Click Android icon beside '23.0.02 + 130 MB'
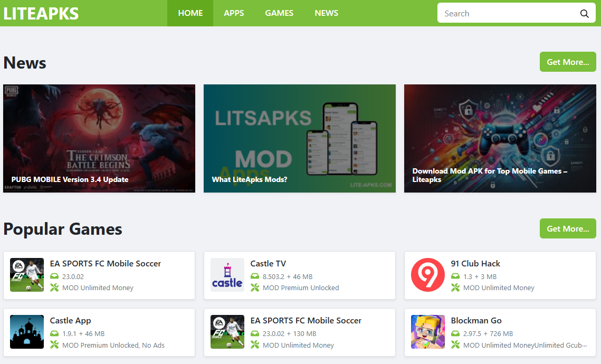This screenshot has height=364, width=601. (x=255, y=333)
